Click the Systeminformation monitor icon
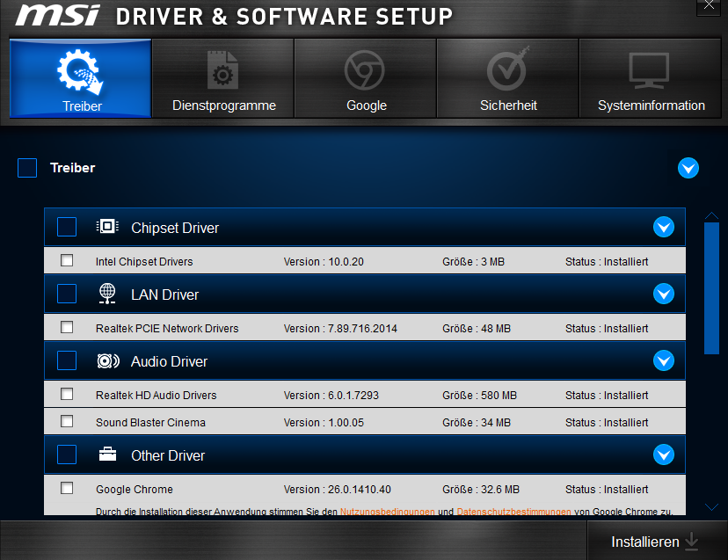 tap(649, 70)
